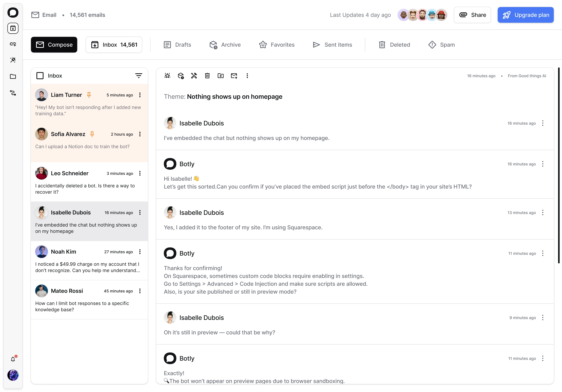Click Botly's avatar on the first bot reply
Image resolution: width=562 pixels, height=392 pixels.
[170, 164]
